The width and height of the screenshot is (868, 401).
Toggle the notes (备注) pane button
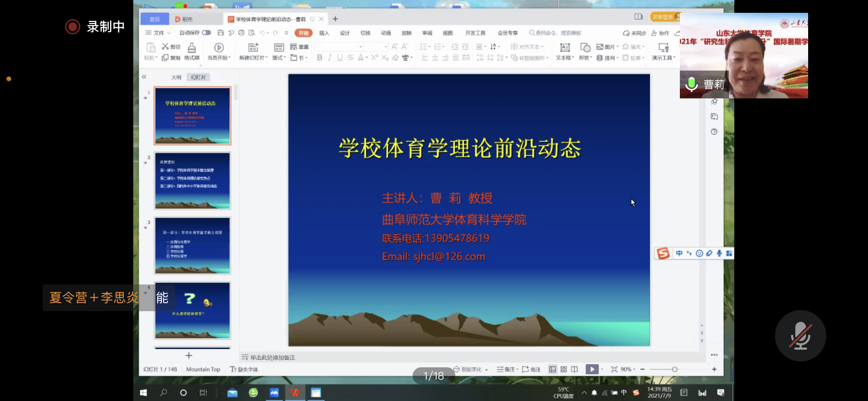pos(506,369)
